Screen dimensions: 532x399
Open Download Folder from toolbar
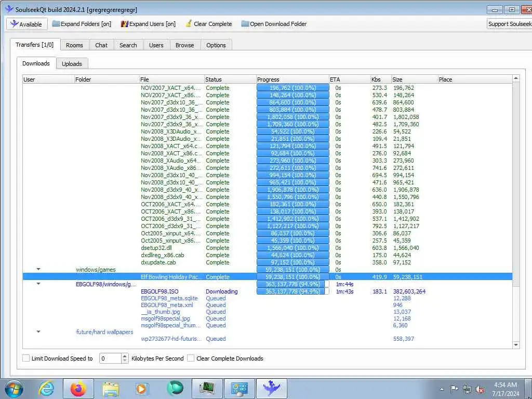tap(274, 24)
